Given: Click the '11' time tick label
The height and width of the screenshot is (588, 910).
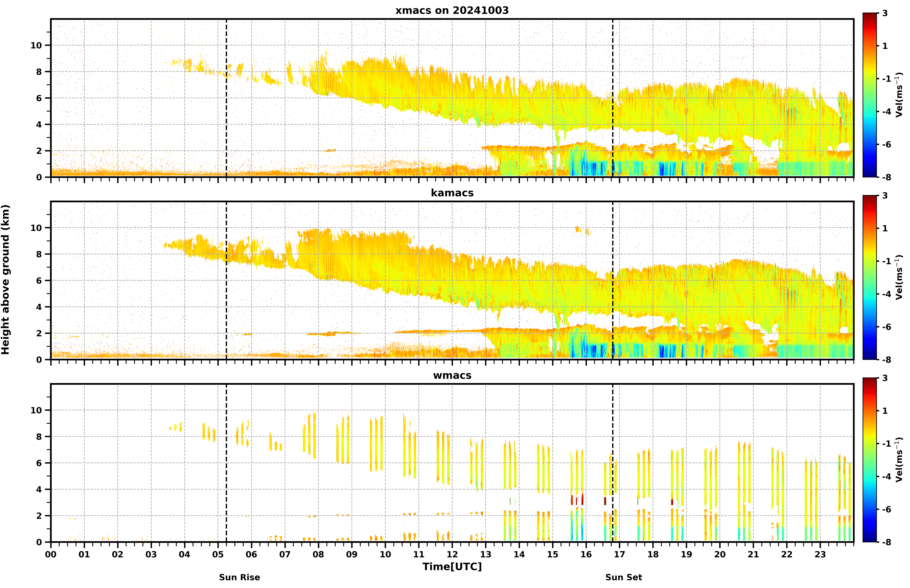Looking at the screenshot, I should pyautogui.click(x=419, y=554).
